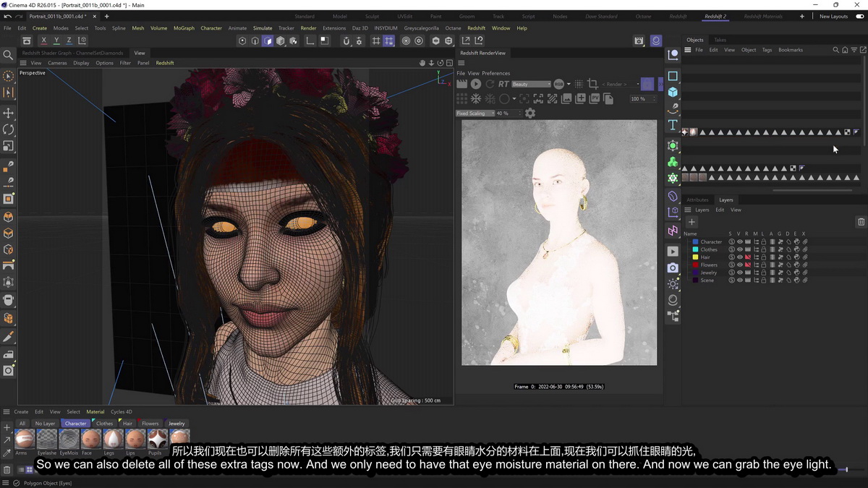
Task: Filter materials by Clothes layer
Action: pos(104,424)
